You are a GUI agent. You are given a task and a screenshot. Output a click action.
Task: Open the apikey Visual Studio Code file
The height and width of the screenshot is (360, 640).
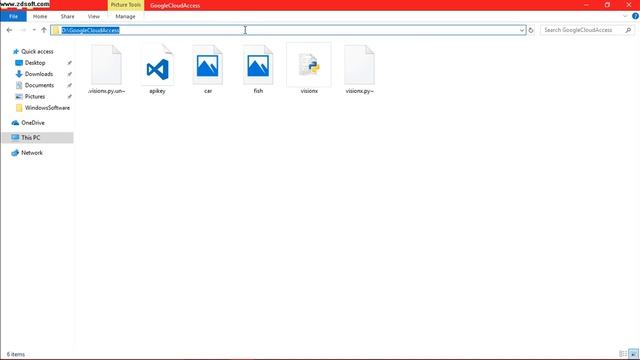tap(157, 69)
